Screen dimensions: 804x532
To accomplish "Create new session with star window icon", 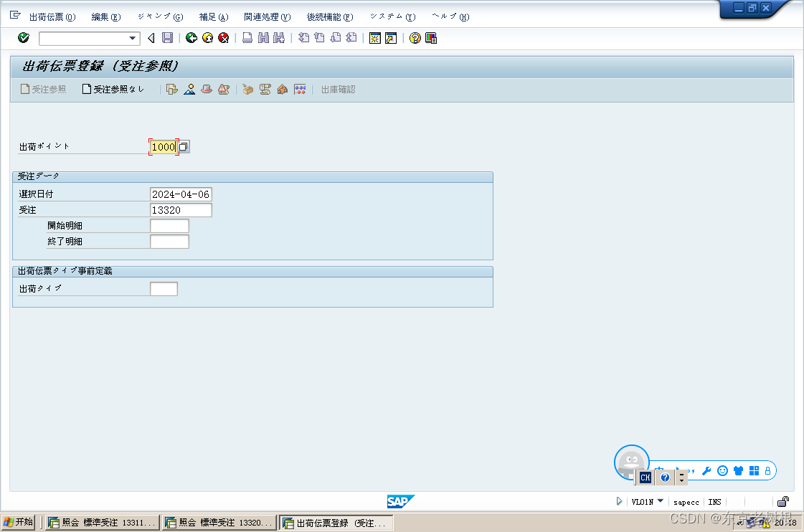I will point(375,39).
